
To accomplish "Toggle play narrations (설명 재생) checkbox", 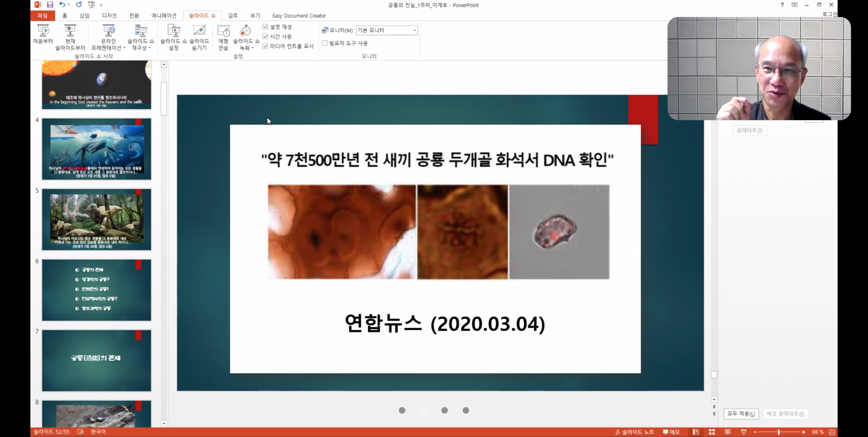I will (266, 27).
